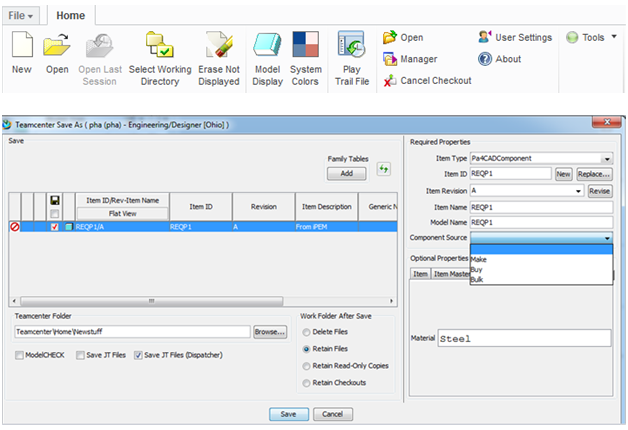Click the Material field containing Steel
The width and height of the screenshot is (628, 430).
click(x=525, y=339)
